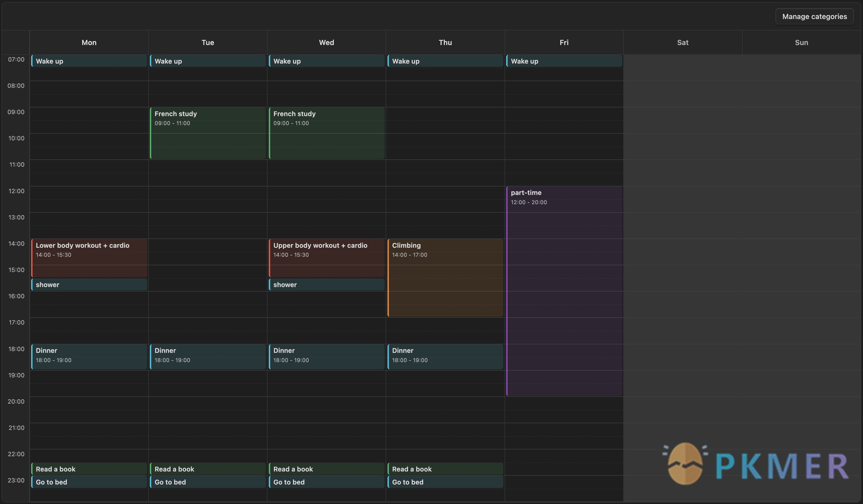Open Tuesday's Dinner event
The height and width of the screenshot is (504, 863).
[208, 357]
